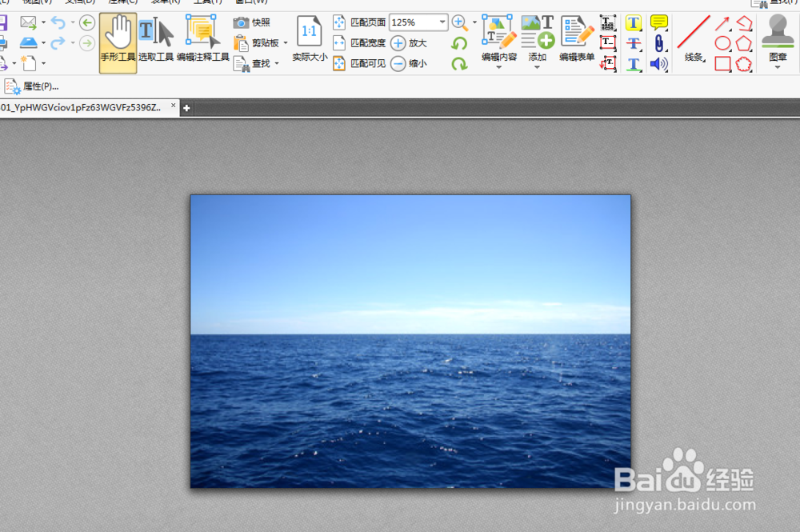Click the 剪贴板 clipboard button

(257, 43)
